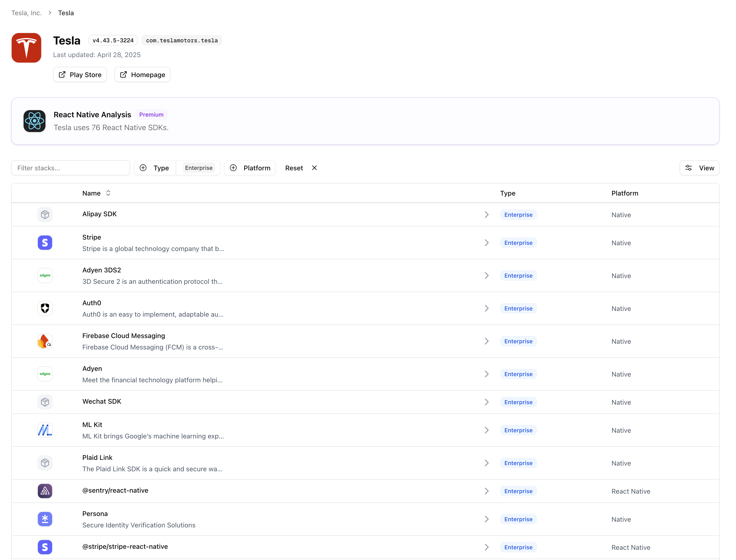
Task: Click the Stripe row logo icon
Action: click(x=45, y=243)
